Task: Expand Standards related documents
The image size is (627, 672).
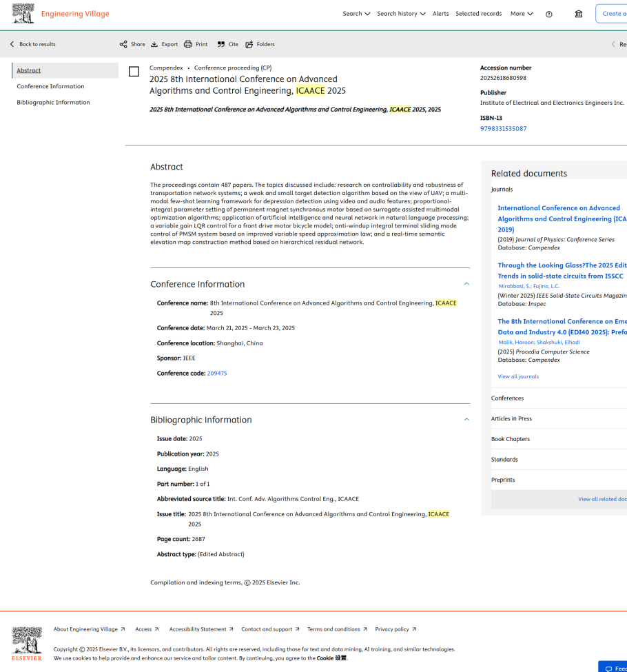Action: (559, 460)
